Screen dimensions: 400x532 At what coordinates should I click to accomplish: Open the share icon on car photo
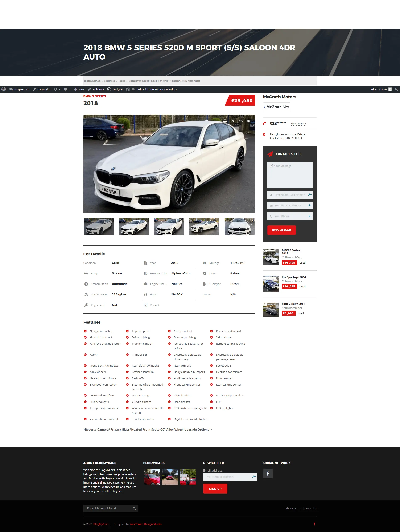[x=248, y=121]
